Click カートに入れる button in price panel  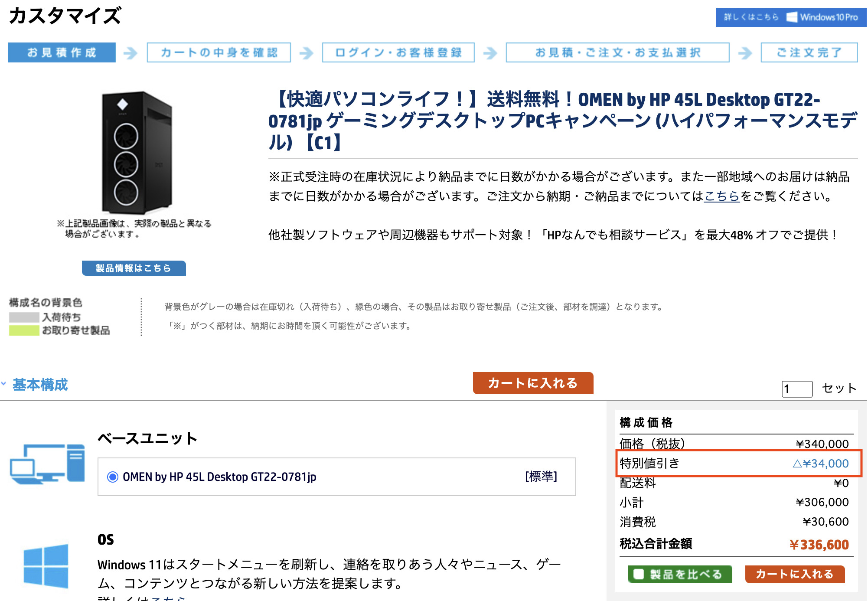tap(795, 574)
